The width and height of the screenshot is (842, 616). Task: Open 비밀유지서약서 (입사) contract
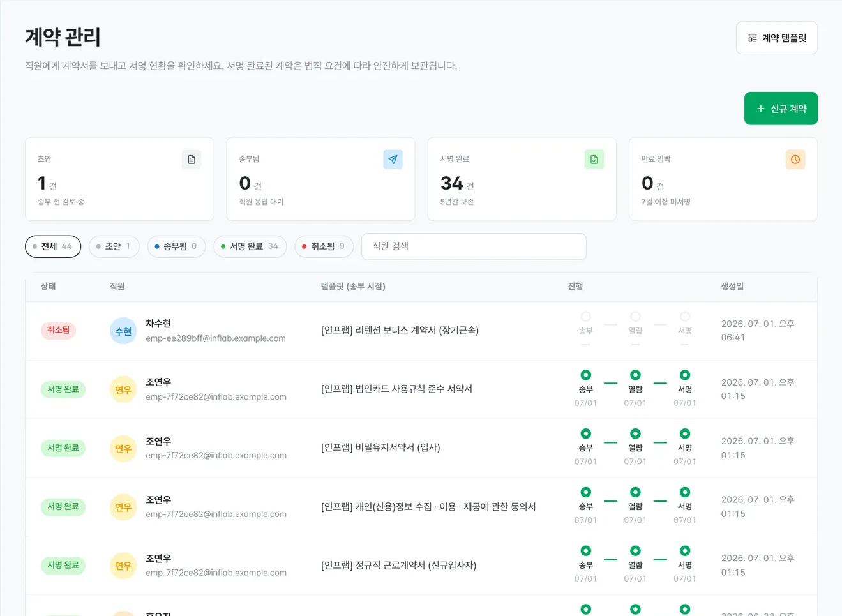(380, 447)
